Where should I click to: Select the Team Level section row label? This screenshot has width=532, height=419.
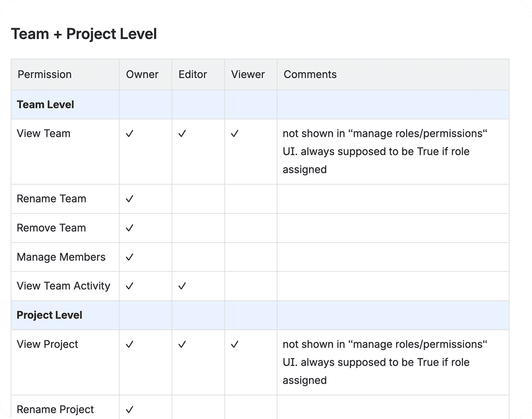[x=45, y=105]
